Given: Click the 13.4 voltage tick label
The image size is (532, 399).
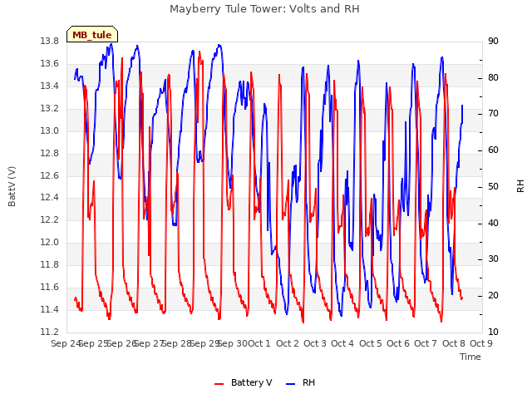Looking at the screenshot, I should point(50,86).
